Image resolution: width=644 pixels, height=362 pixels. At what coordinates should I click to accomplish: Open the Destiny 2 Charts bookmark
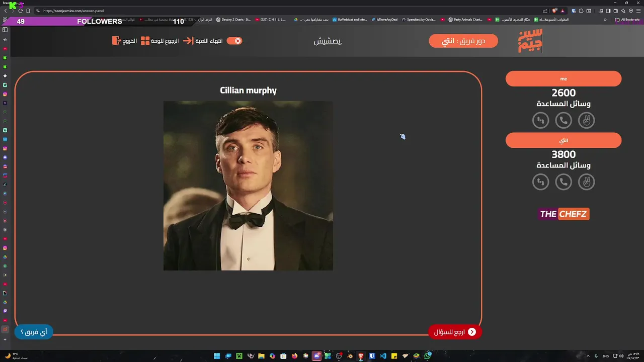(233, 20)
